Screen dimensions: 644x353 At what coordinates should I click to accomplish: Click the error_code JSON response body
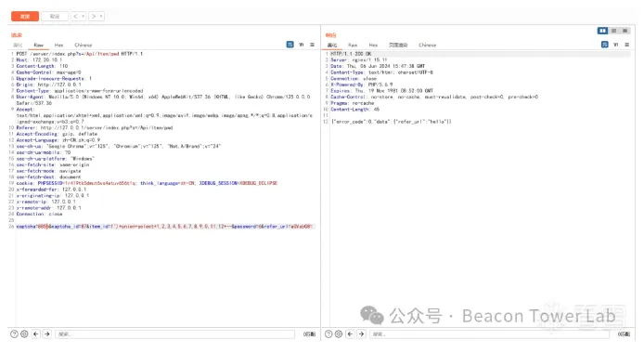pyautogui.click(x=391, y=122)
